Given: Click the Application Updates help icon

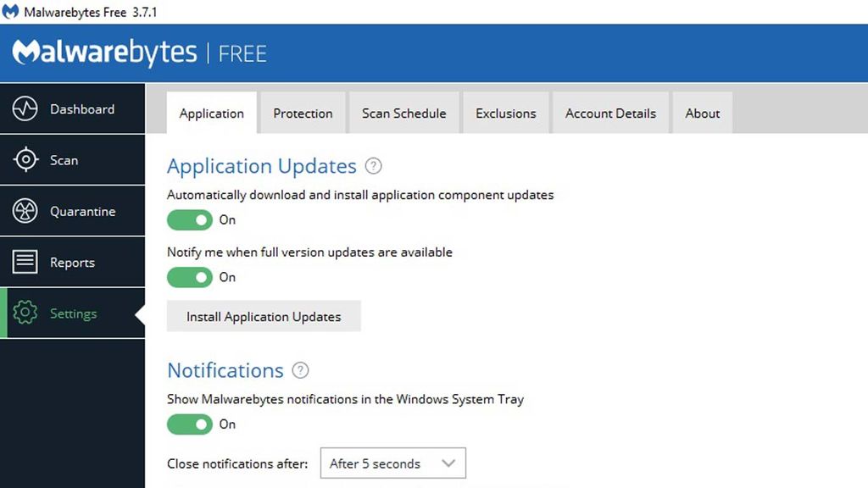Looking at the screenshot, I should 373,166.
